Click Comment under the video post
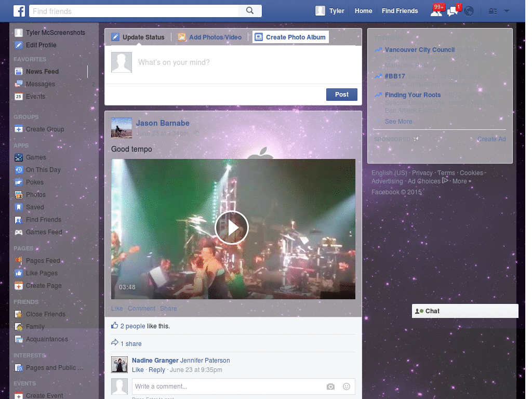532x399 pixels. (x=141, y=309)
